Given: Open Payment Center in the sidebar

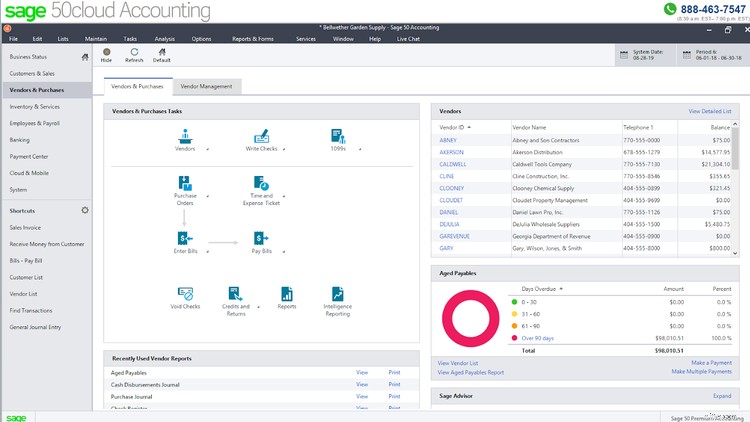Looking at the screenshot, I should click(x=29, y=156).
